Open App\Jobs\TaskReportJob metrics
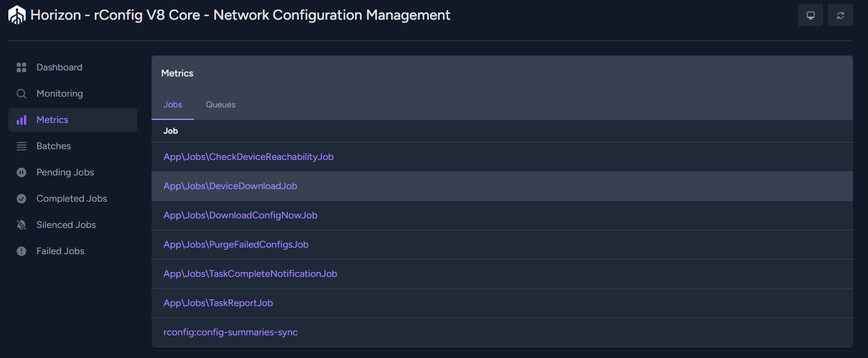The height and width of the screenshot is (358, 868). pyautogui.click(x=218, y=303)
